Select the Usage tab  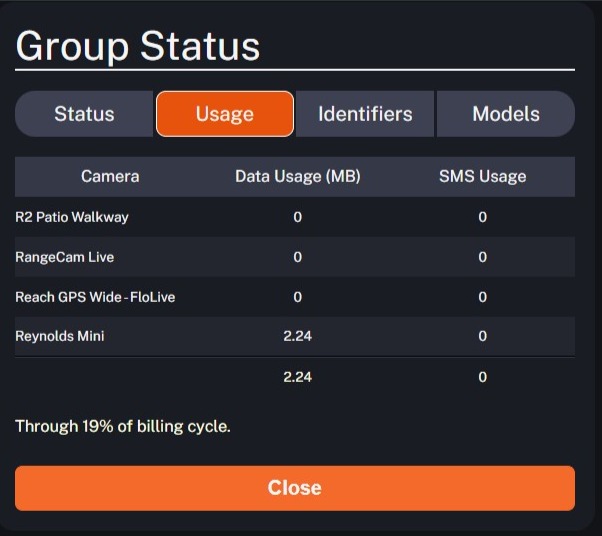[224, 114]
